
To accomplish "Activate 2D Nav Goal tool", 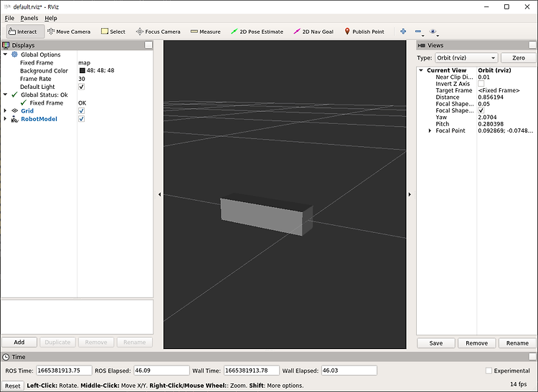I will [x=313, y=32].
